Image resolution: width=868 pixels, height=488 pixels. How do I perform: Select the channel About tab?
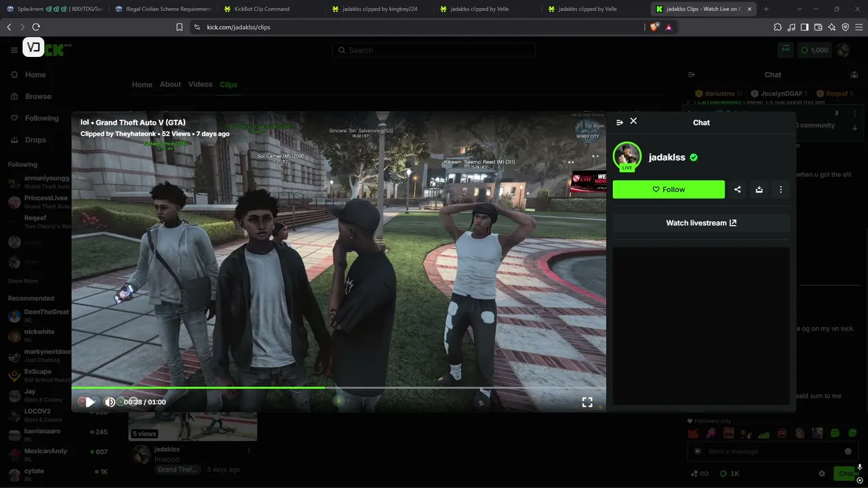pyautogui.click(x=170, y=84)
